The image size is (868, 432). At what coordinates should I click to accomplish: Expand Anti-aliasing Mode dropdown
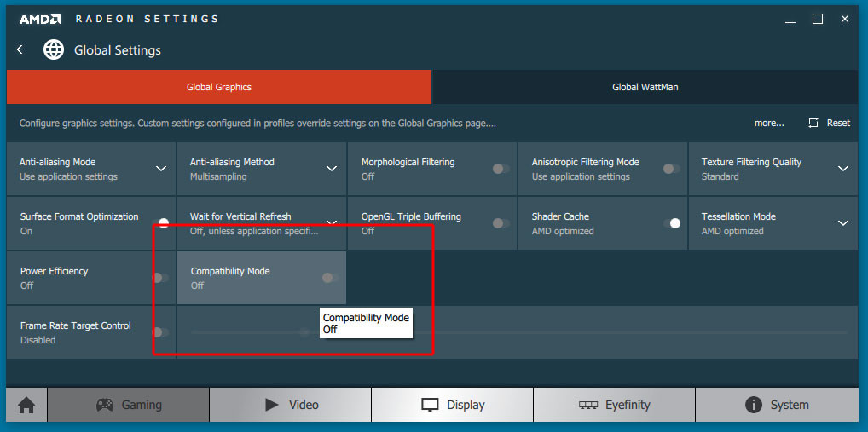click(161, 169)
